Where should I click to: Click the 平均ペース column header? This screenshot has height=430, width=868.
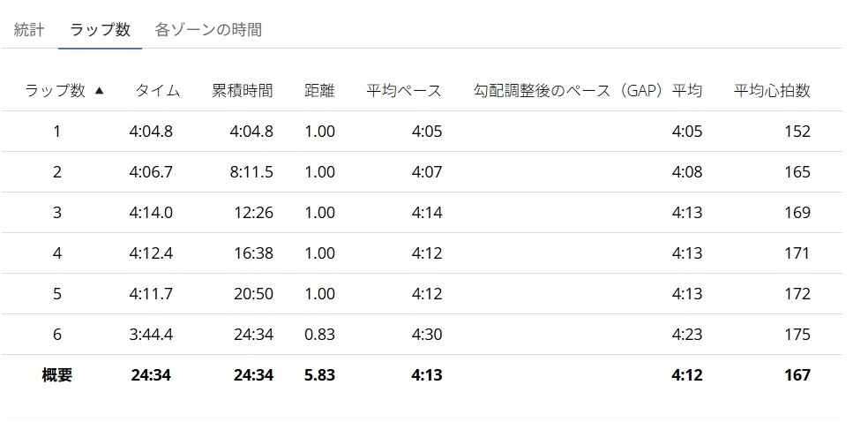click(404, 90)
